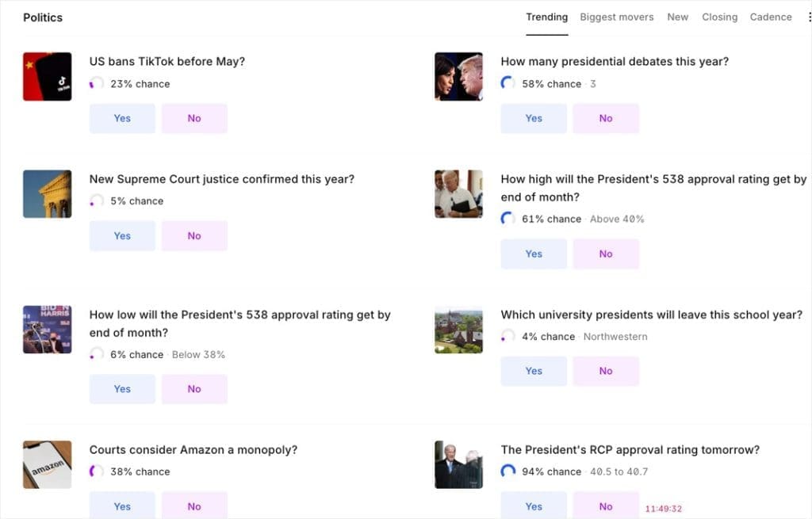Open 'How many presidential debates this year?' market
Image resolution: width=812 pixels, height=519 pixels.
(x=615, y=62)
